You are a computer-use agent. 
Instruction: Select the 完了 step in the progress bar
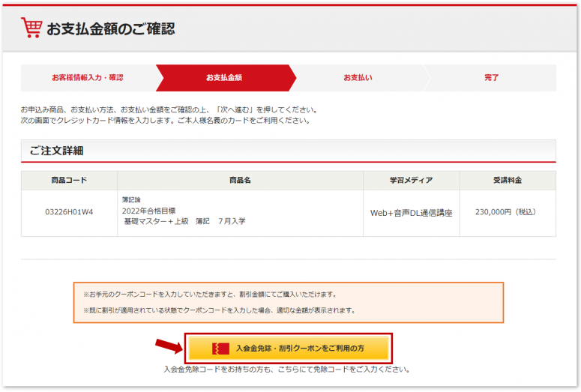tap(491, 78)
